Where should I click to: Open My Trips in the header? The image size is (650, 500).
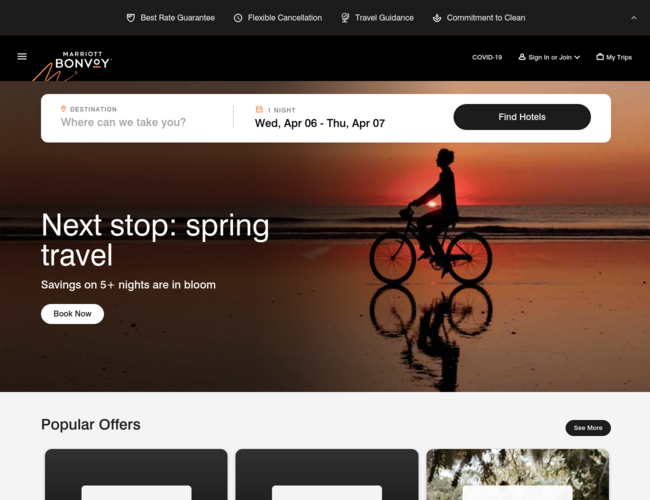point(614,57)
